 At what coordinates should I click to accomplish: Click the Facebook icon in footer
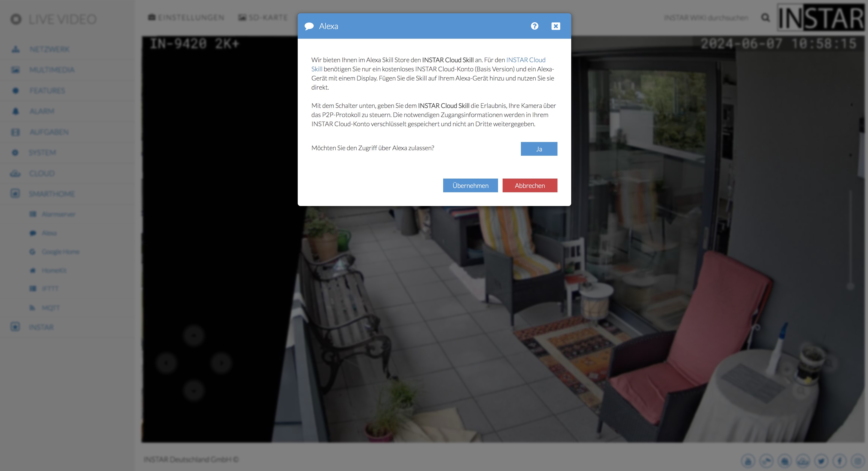point(839,460)
